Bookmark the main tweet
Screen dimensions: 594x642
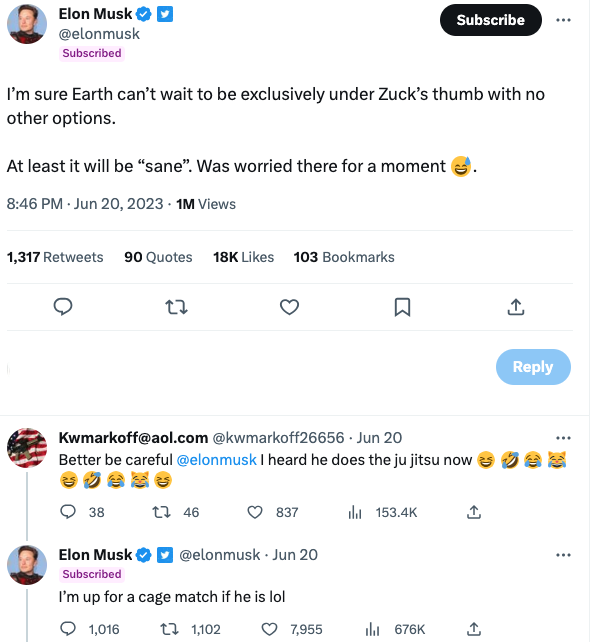click(402, 307)
